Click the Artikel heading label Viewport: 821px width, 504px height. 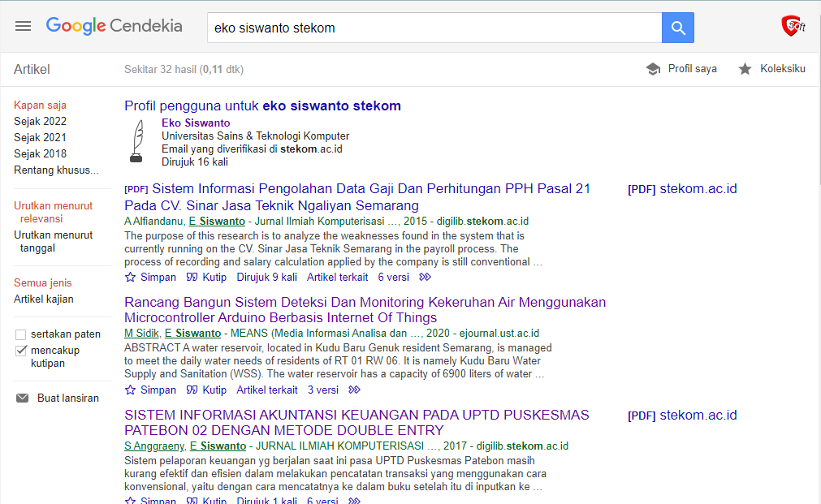click(32, 69)
